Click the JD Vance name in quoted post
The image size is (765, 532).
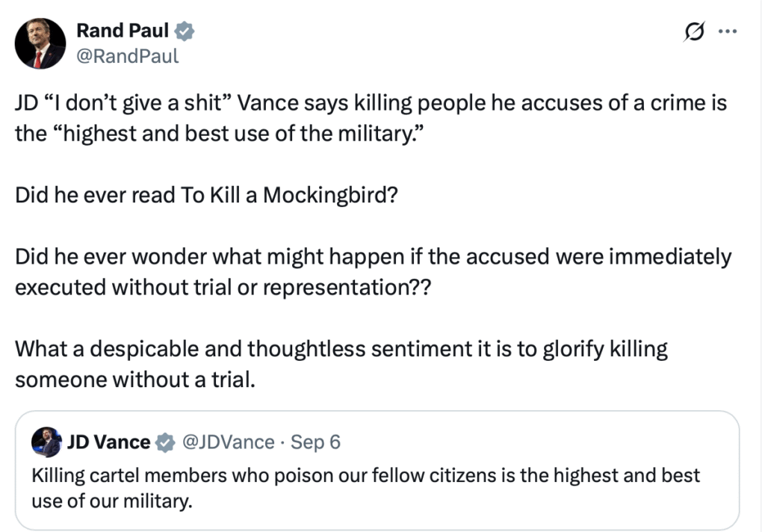[x=108, y=442]
